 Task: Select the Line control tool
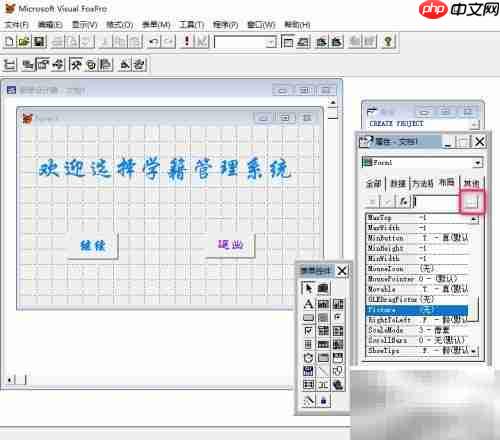(x=323, y=371)
